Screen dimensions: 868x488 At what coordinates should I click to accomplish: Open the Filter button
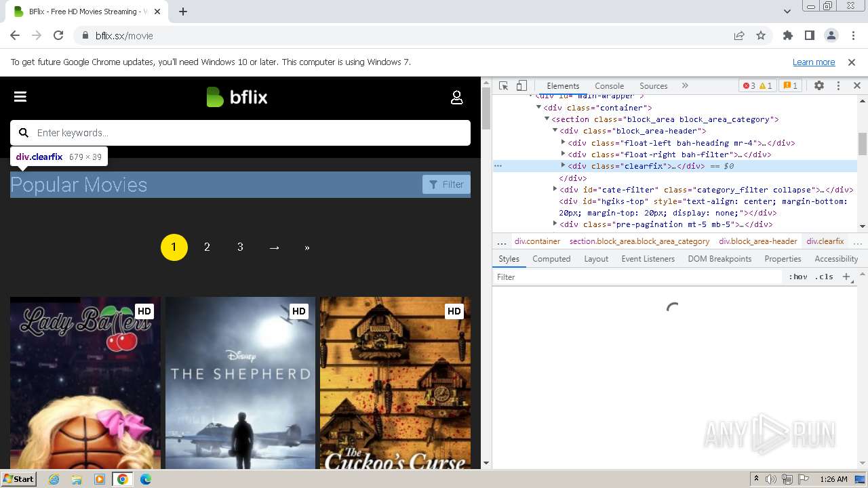point(446,184)
